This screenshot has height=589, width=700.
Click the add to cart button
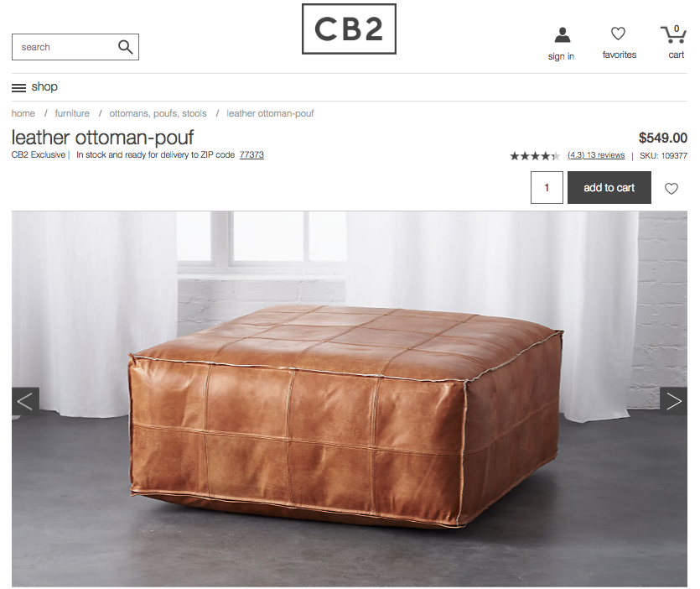click(x=609, y=188)
